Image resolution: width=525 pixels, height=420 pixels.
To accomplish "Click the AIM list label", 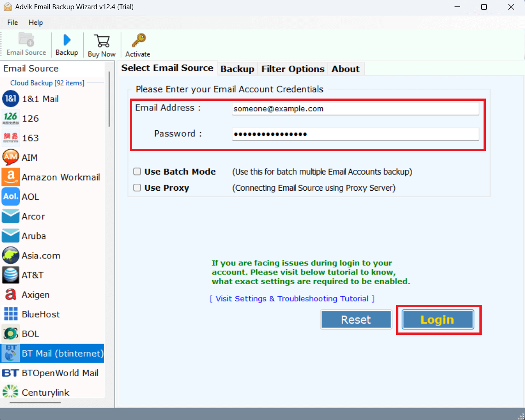I will [x=29, y=158].
